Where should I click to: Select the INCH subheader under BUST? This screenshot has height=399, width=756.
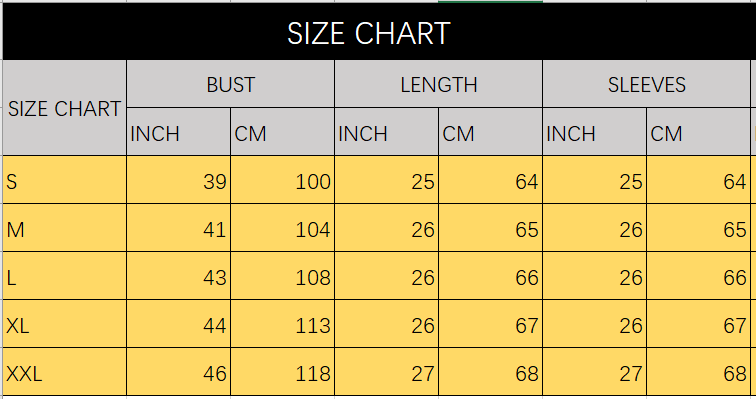point(178,132)
